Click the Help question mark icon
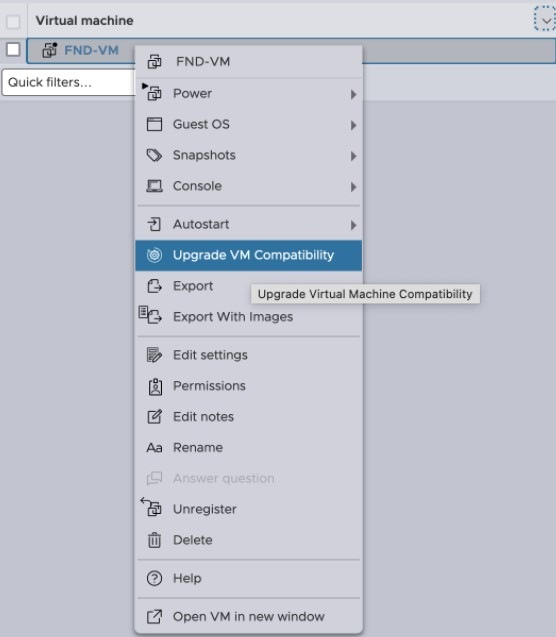Screen dimensions: 556x637 (154, 578)
